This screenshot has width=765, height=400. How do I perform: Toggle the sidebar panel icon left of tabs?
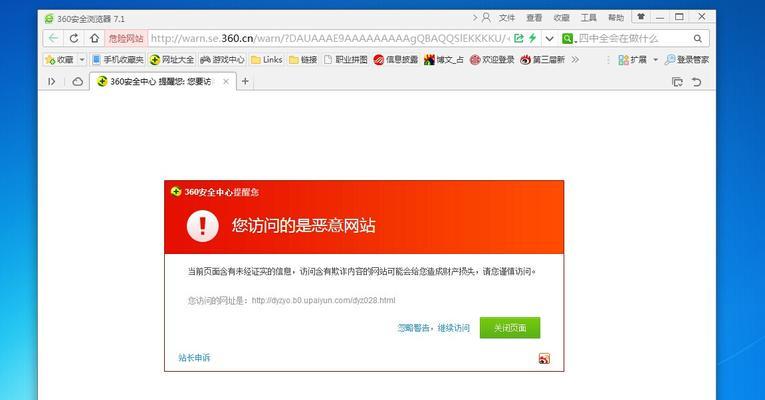click(x=51, y=81)
